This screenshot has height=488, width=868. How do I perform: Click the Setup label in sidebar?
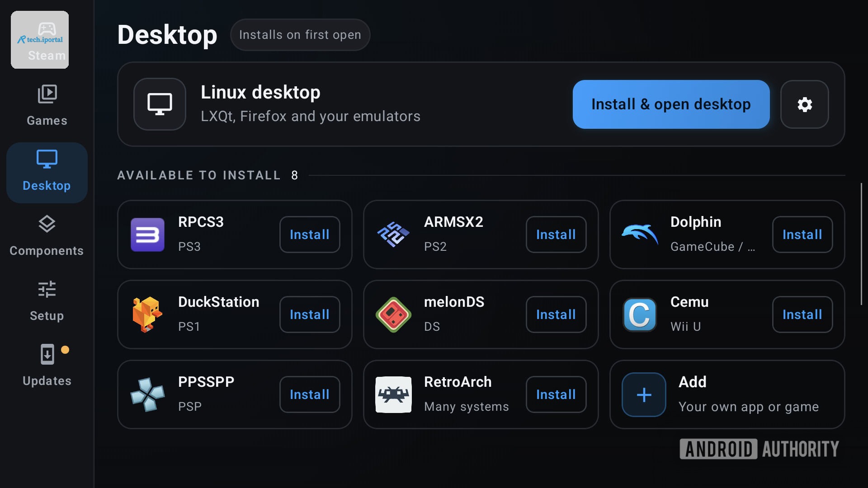tap(47, 316)
